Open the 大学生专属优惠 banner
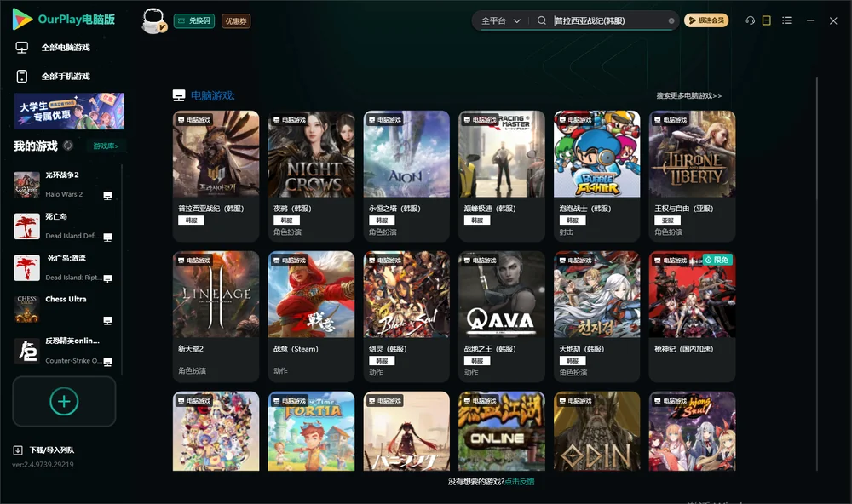 pyautogui.click(x=70, y=111)
